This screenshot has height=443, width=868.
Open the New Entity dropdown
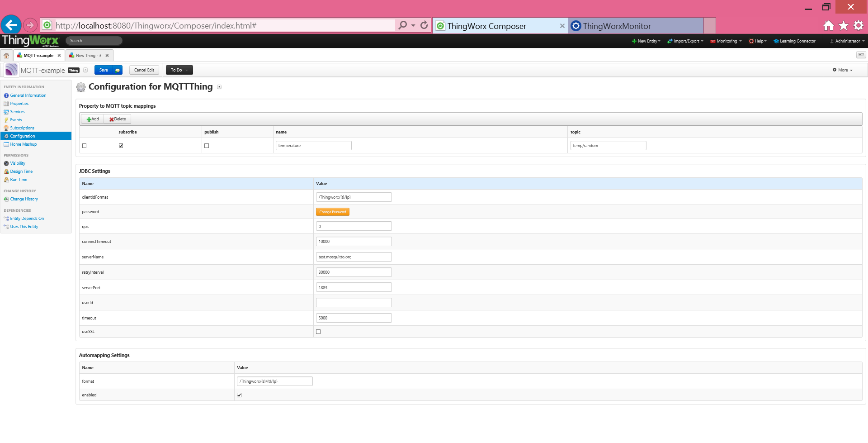click(646, 41)
